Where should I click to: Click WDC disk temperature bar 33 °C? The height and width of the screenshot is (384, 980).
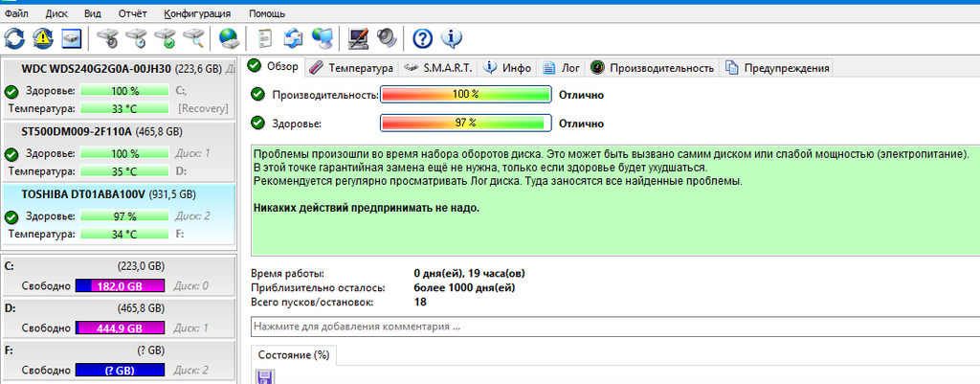click(x=124, y=109)
